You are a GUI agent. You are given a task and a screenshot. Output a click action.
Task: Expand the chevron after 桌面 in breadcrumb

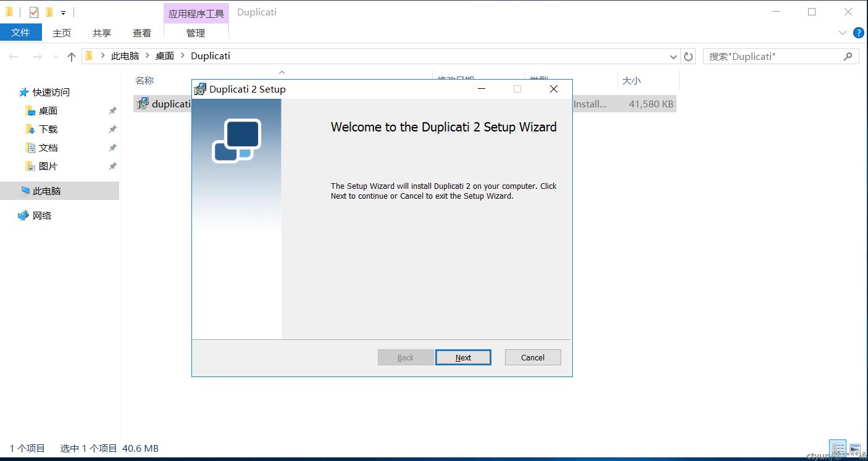183,56
